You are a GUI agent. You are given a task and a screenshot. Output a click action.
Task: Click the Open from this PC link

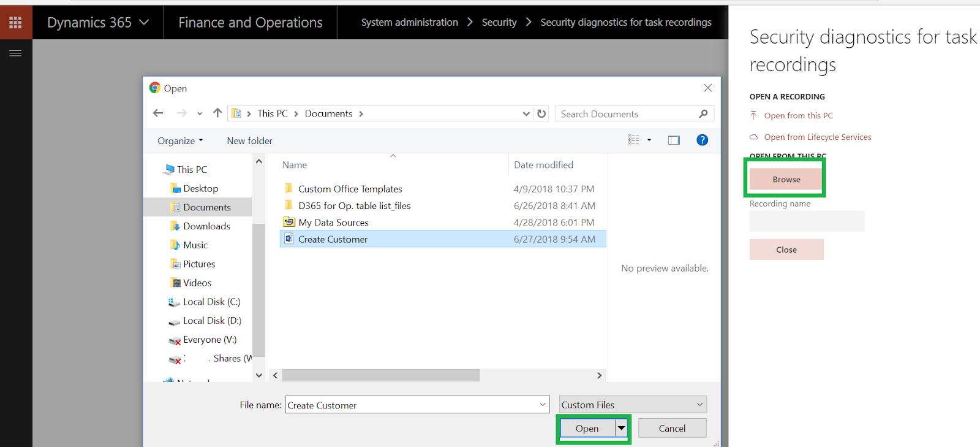799,115
